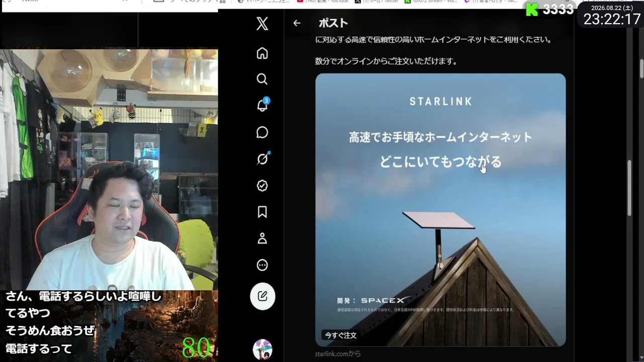
Task: Open the More options circle icon
Action: (262, 265)
